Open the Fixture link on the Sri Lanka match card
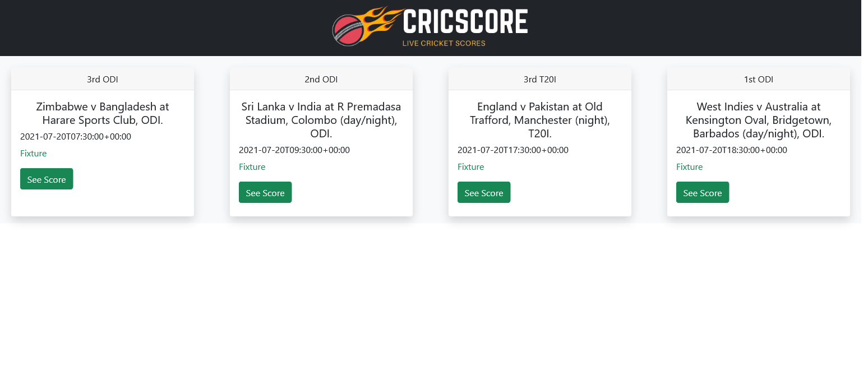 (252, 166)
